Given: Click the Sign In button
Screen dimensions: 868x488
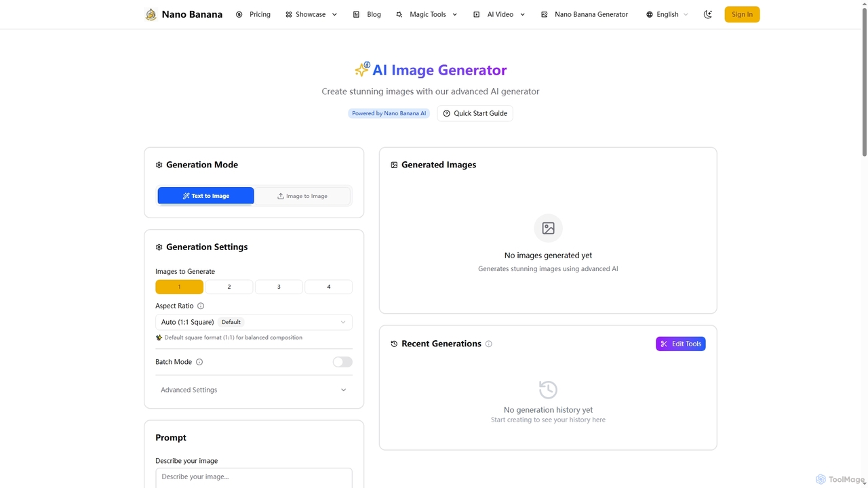Looking at the screenshot, I should click(x=742, y=14).
